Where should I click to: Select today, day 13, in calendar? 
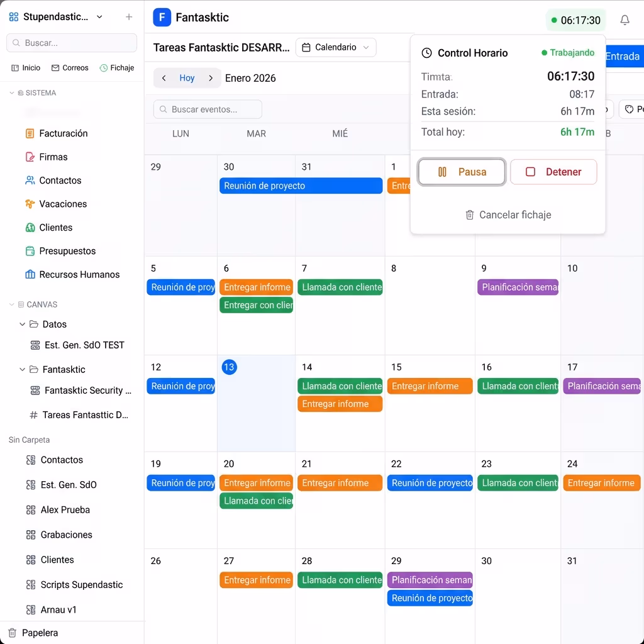229,367
